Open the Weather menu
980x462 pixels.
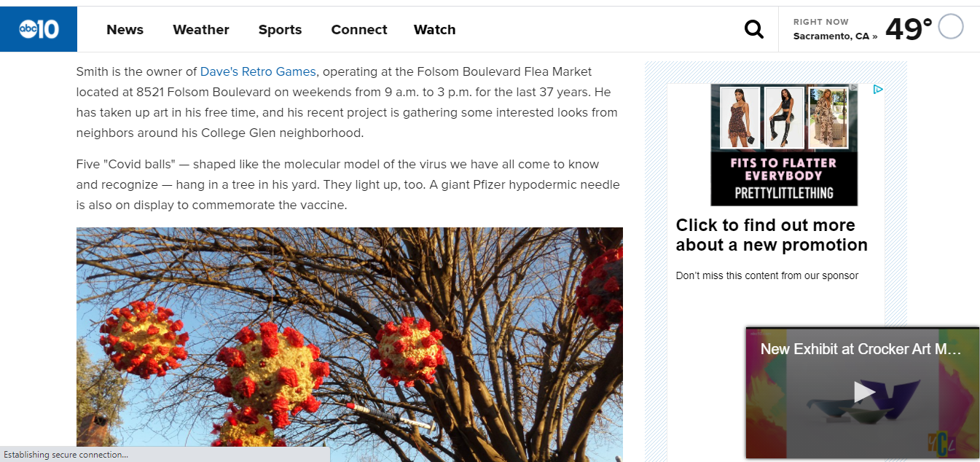click(x=201, y=30)
